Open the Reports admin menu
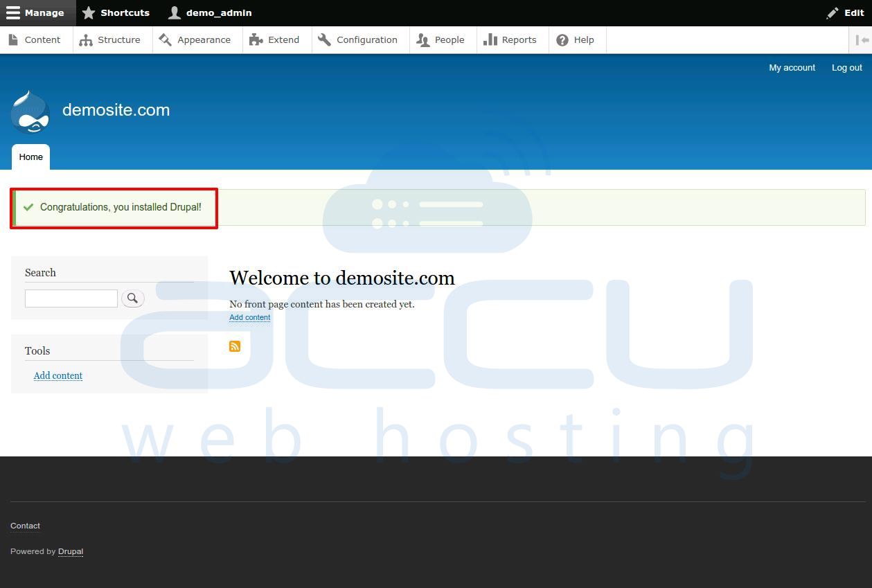Screen dimensions: 872x588 coord(511,39)
